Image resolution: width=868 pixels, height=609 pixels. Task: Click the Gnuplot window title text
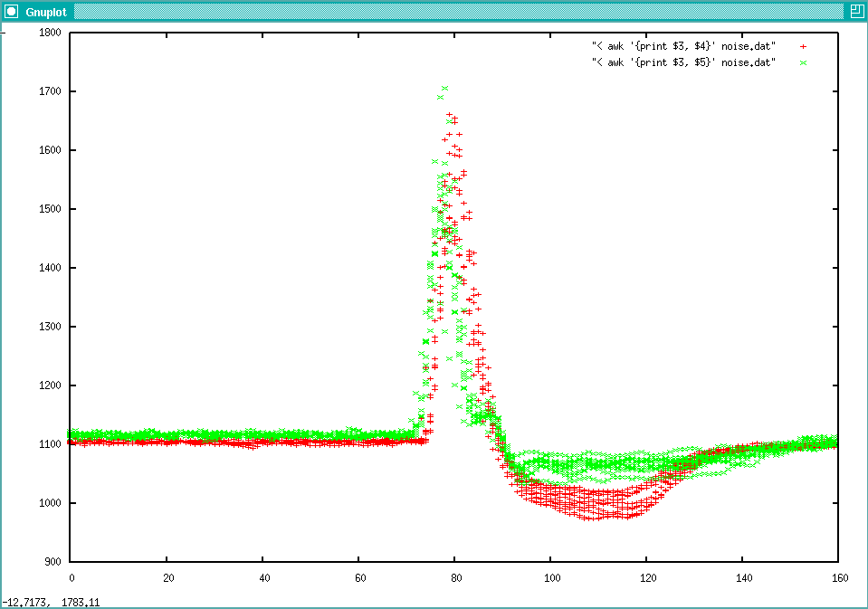46,12
